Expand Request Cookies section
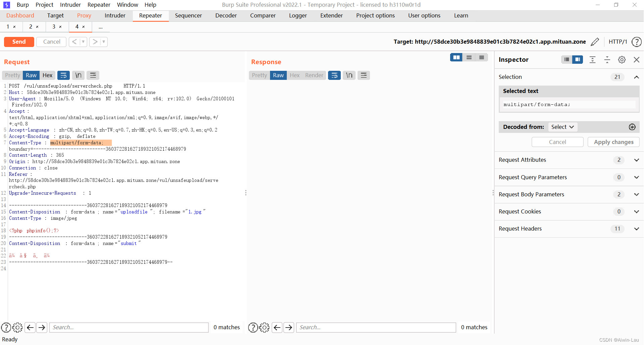 click(x=636, y=211)
